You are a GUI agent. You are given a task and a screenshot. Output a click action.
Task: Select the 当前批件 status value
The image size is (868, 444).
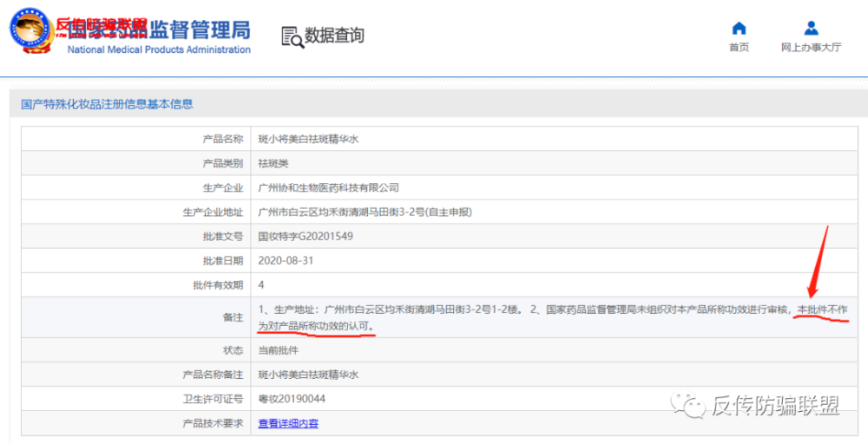tap(279, 350)
